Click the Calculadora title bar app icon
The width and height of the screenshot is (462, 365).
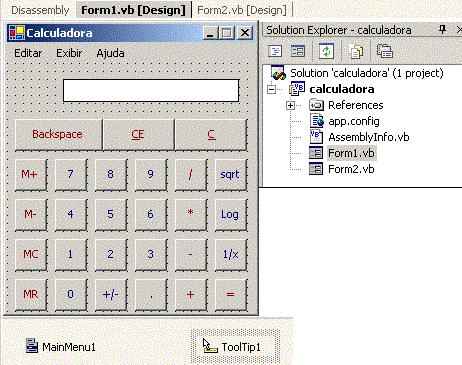point(17,33)
